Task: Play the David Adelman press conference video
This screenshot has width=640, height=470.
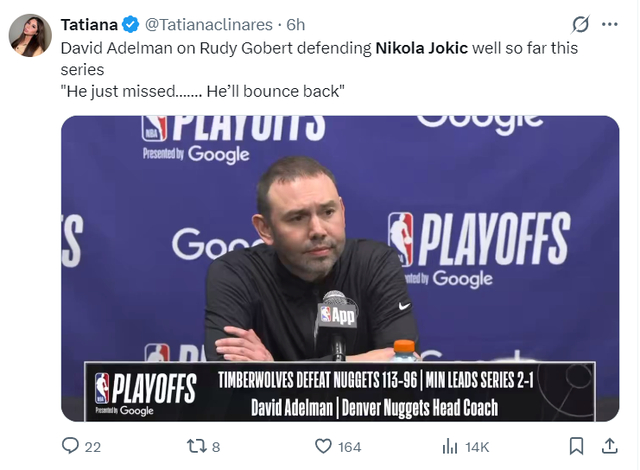Action: point(340,268)
